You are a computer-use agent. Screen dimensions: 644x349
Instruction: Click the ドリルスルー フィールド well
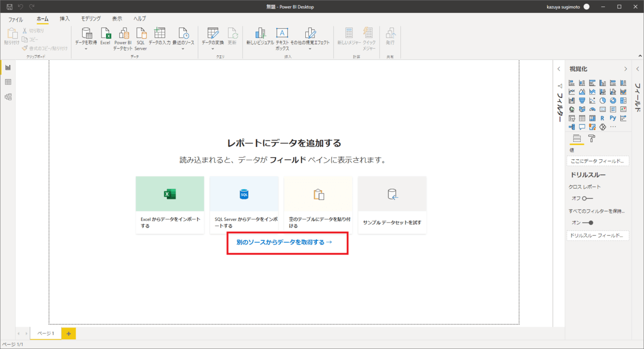[x=598, y=235]
